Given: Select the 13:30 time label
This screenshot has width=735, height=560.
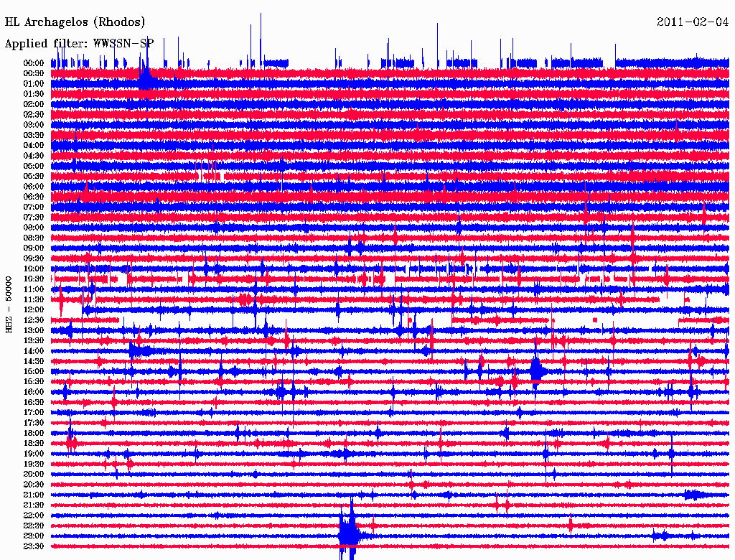Looking at the screenshot, I should pos(34,341).
